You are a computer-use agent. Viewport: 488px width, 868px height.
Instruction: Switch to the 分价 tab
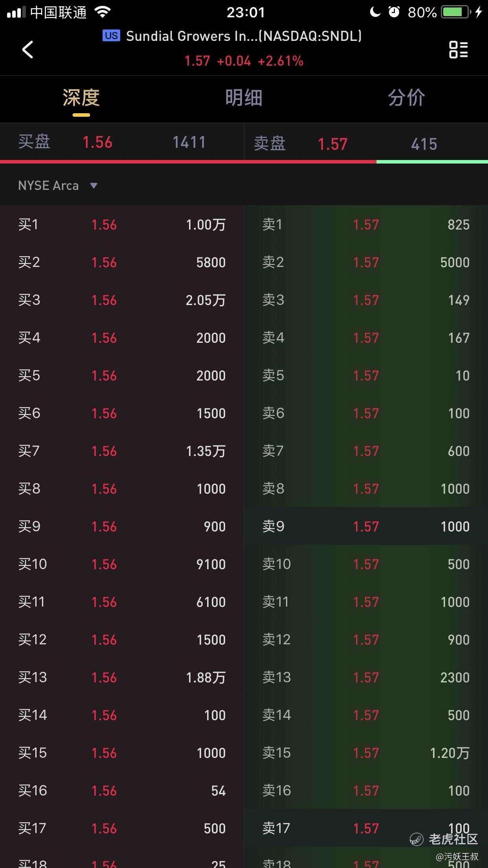[x=406, y=98]
